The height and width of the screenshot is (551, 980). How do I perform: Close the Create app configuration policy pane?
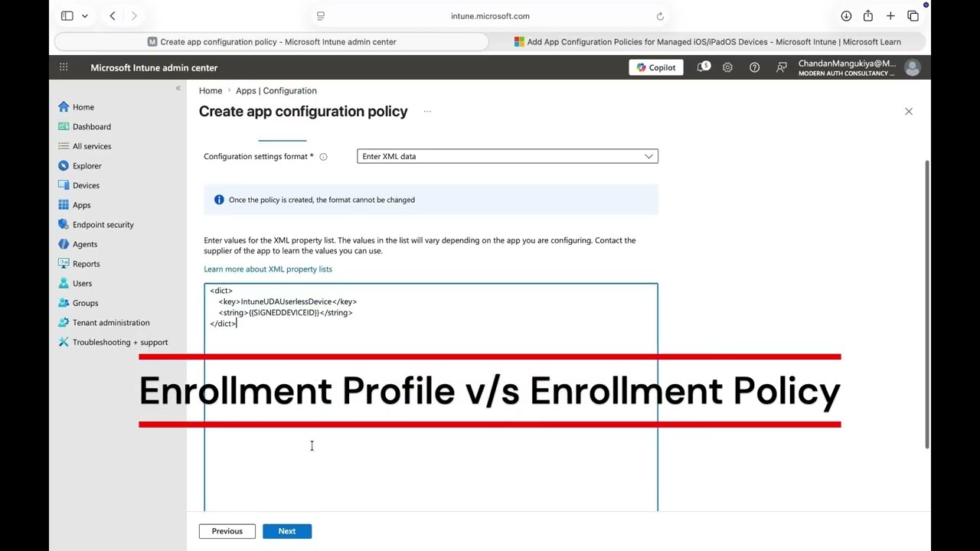[x=909, y=112]
